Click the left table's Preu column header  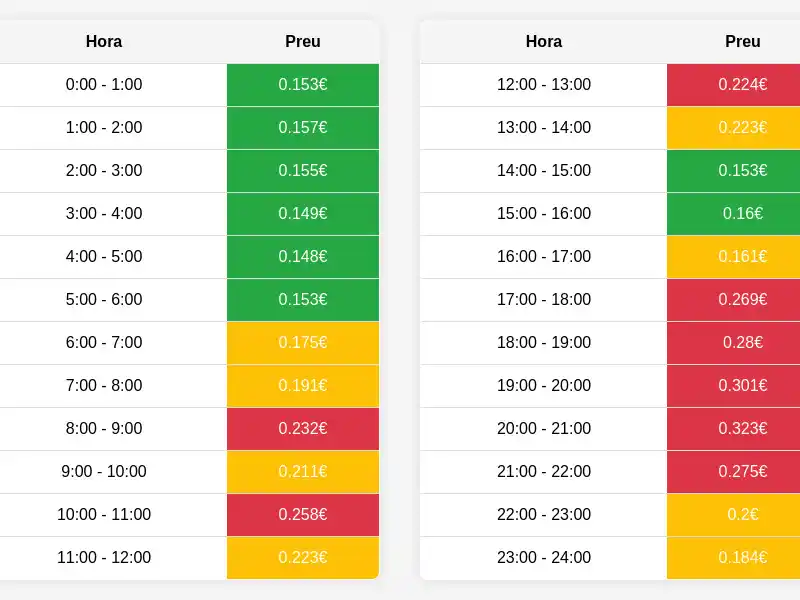pos(303,42)
